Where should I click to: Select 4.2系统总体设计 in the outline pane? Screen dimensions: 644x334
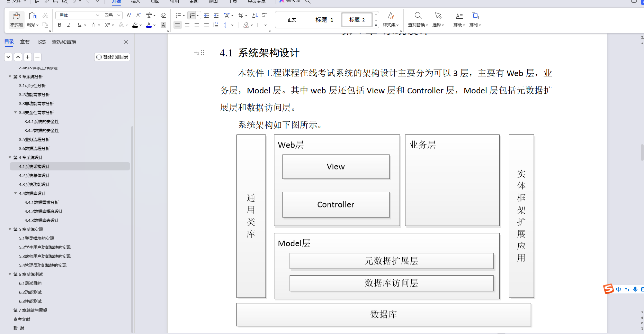34,175
